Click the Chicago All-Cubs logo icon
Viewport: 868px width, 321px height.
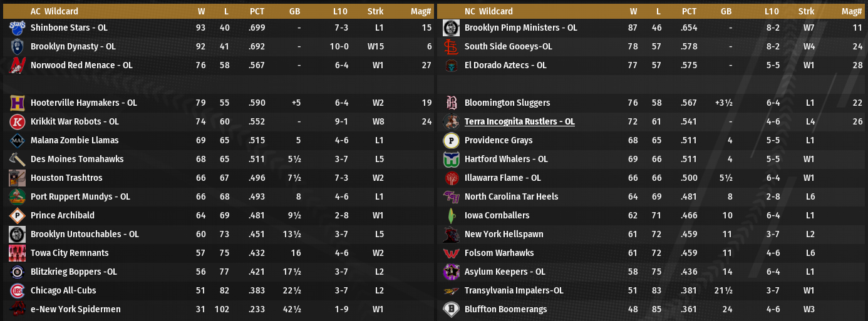[18, 291]
